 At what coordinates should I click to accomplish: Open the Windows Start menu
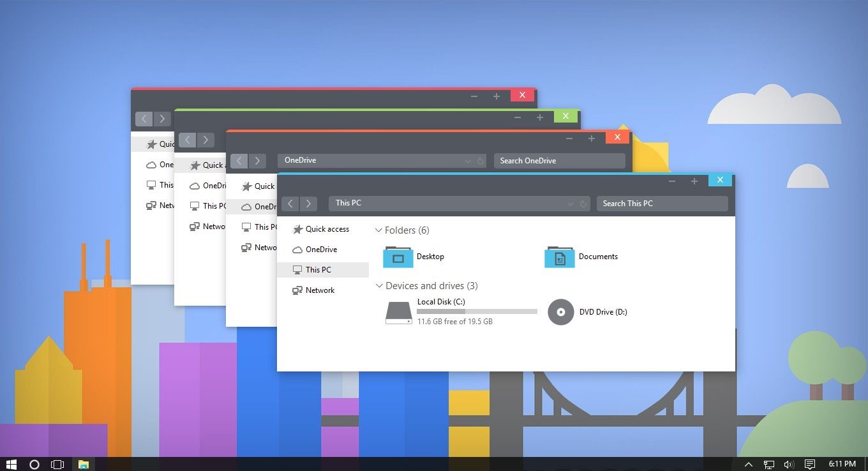pyautogui.click(x=11, y=464)
